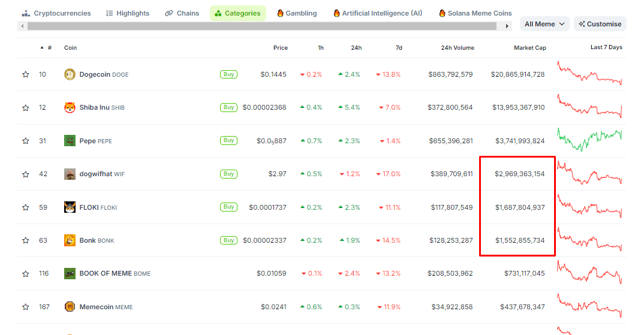
Task: Click the Gambling fire icon
Action: click(280, 13)
